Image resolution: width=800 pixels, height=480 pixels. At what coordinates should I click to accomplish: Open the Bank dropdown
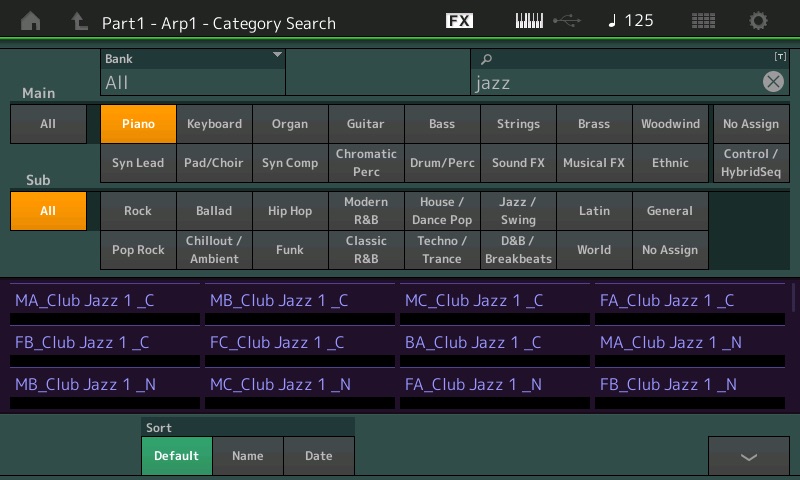(x=193, y=72)
